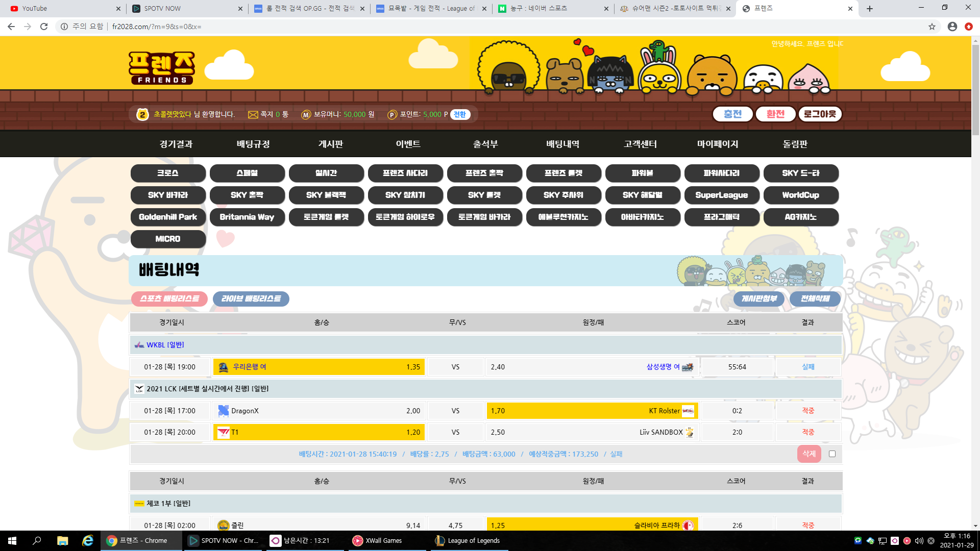
Task: Click the 로그아웃 logout button
Action: [820, 114]
